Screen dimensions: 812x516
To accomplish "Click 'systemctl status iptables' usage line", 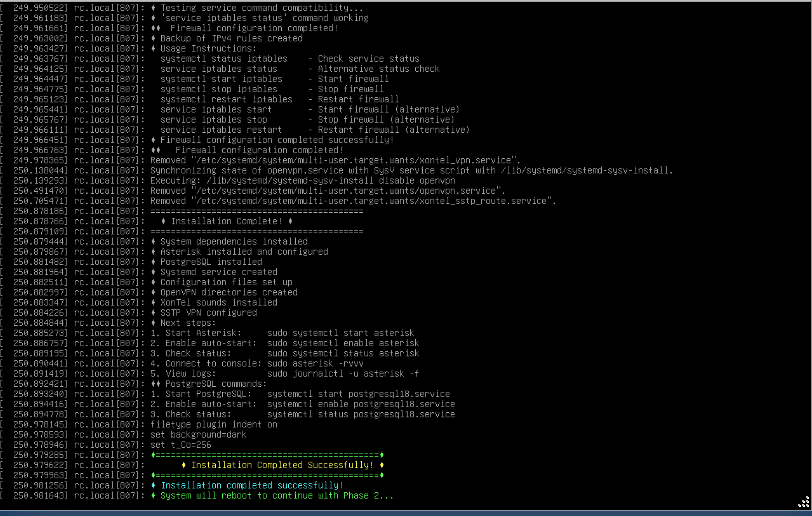I will (223, 58).
